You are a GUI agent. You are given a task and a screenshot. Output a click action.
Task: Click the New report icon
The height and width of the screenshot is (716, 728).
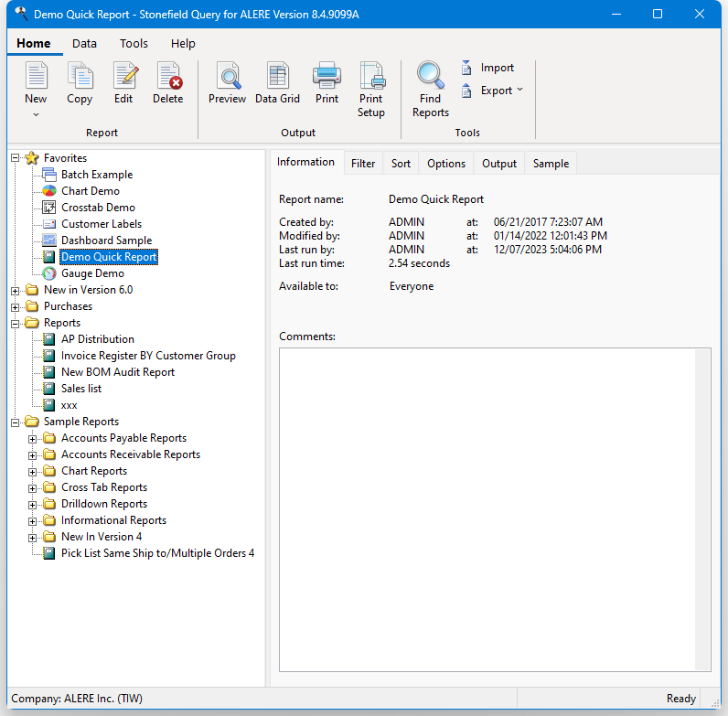point(36,76)
